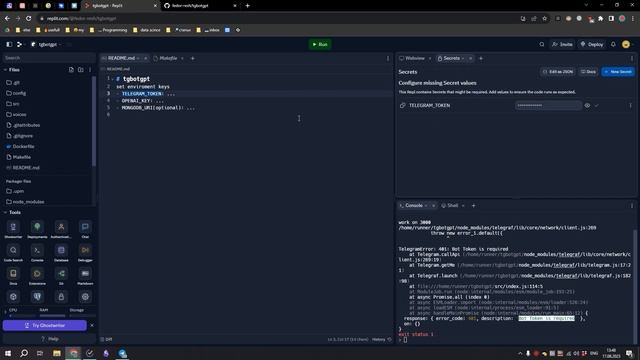Open the Ghostwriter tool
The height and width of the screenshot is (360, 640).
[x=13, y=227]
